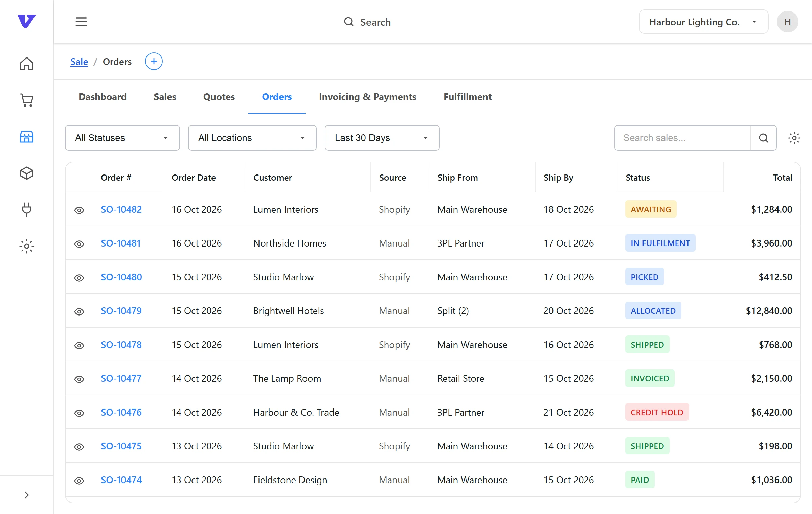Screen dimensions: 812x514
Task: Open order SO-10476 link
Action: [x=121, y=412]
